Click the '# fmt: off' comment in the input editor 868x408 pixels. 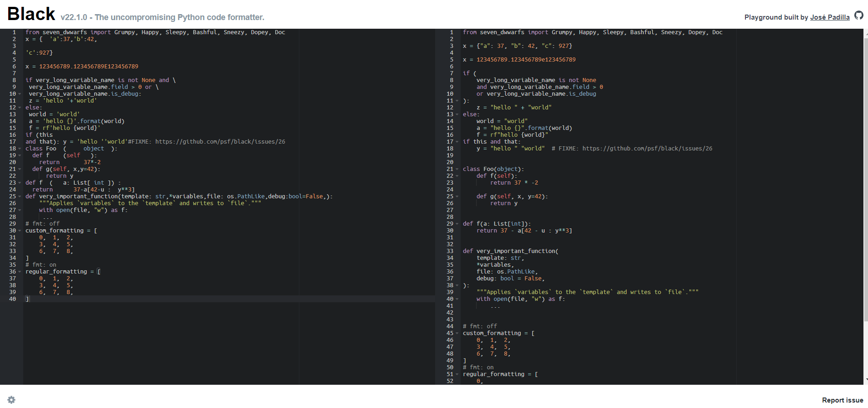pyautogui.click(x=42, y=224)
